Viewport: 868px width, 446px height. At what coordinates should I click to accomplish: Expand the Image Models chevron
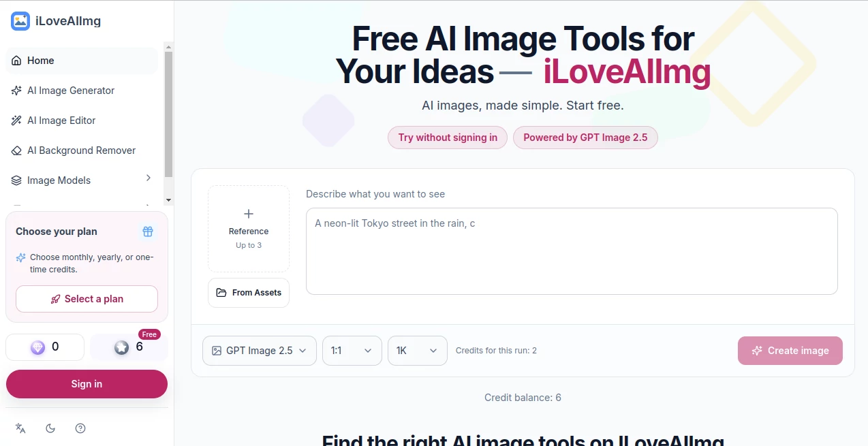149,178
